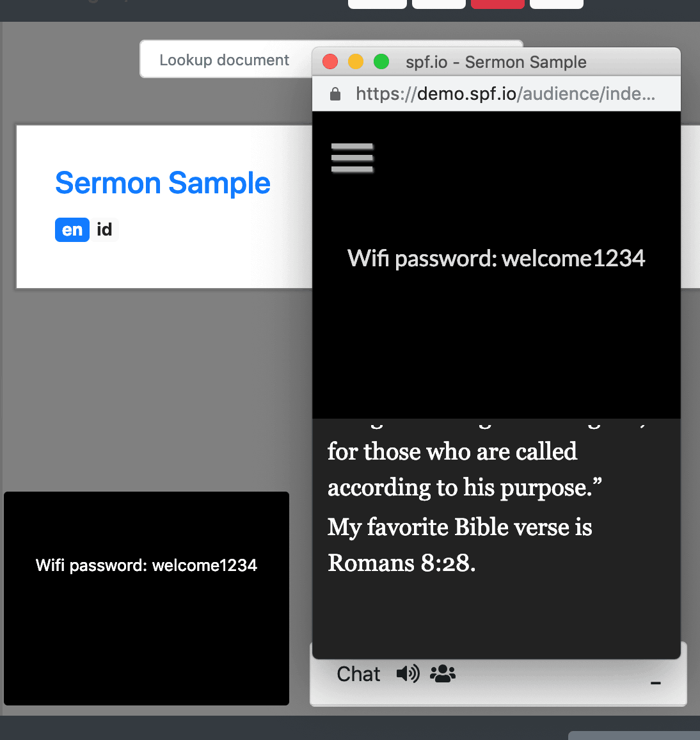700x740 pixels.
Task: Open the hamburger menu in audience view
Action: coord(352,157)
